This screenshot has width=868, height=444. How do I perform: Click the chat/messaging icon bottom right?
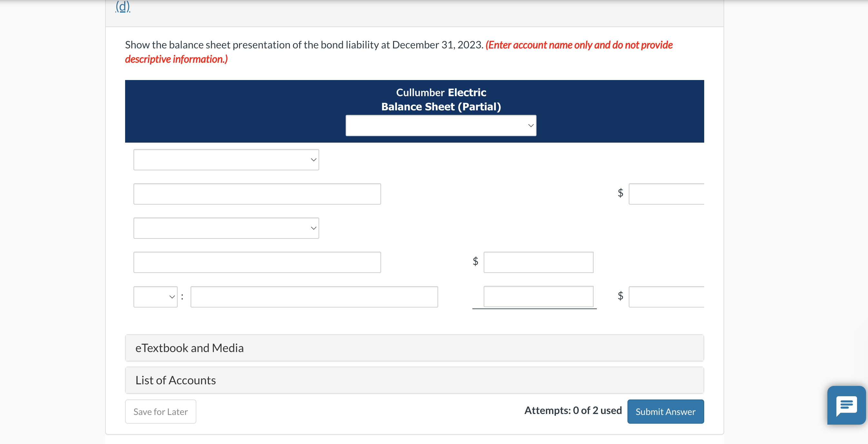point(846,413)
